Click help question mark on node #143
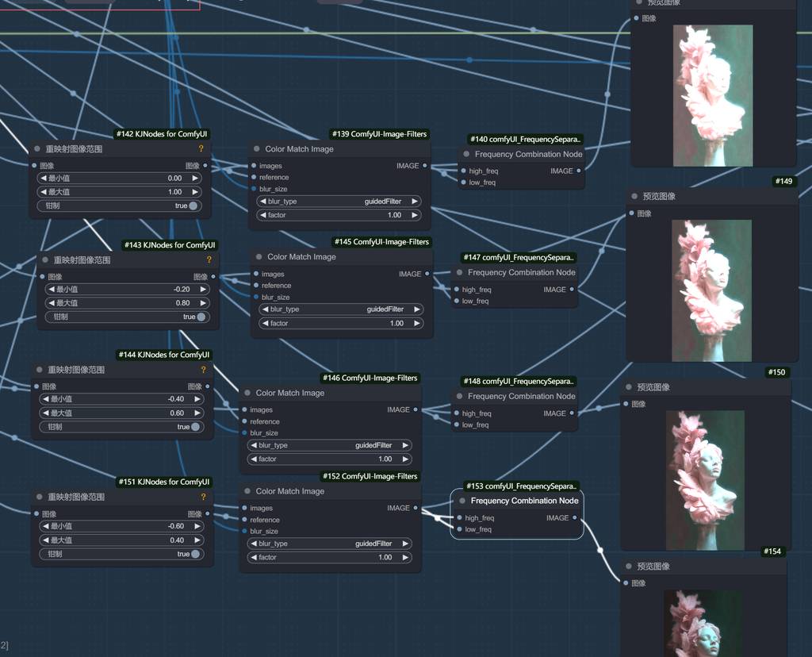The image size is (812, 657). point(209,259)
